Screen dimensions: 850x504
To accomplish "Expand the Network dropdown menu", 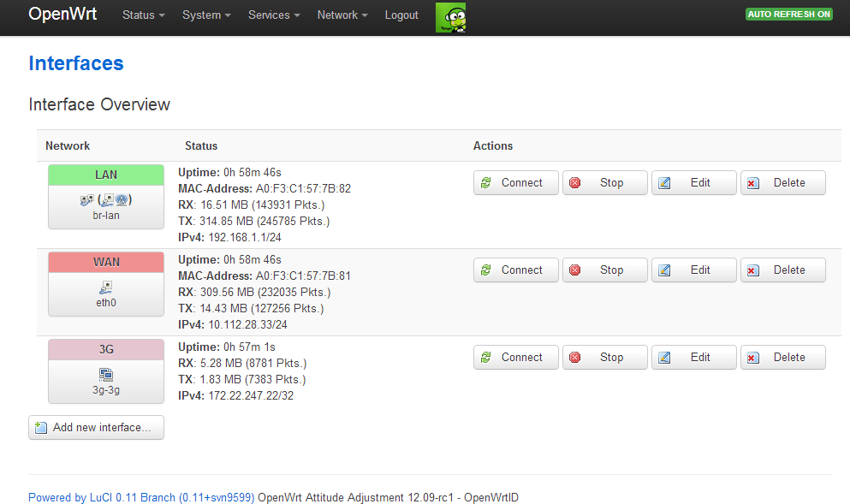I will pyautogui.click(x=342, y=15).
